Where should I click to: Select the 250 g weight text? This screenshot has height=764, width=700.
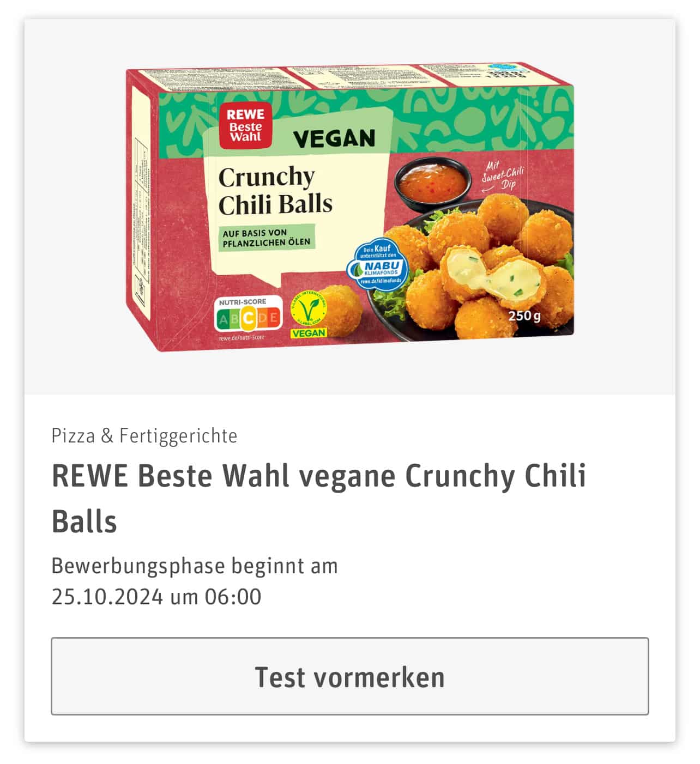coord(524,316)
